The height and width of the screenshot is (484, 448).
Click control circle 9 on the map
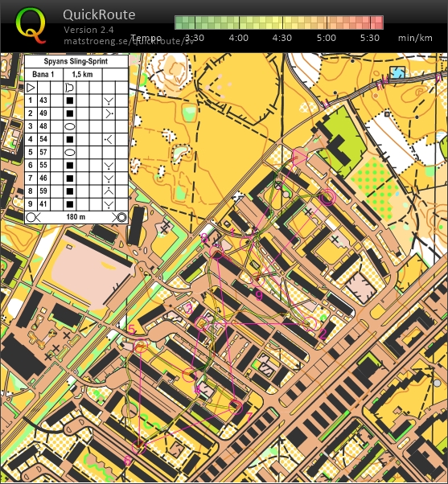(257, 280)
